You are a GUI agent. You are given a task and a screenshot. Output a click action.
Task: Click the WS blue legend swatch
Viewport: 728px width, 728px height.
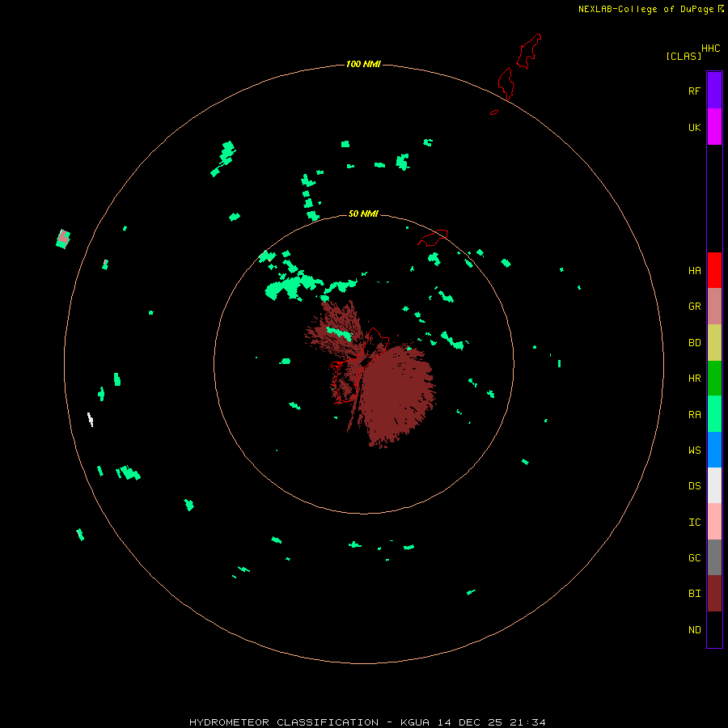714,450
